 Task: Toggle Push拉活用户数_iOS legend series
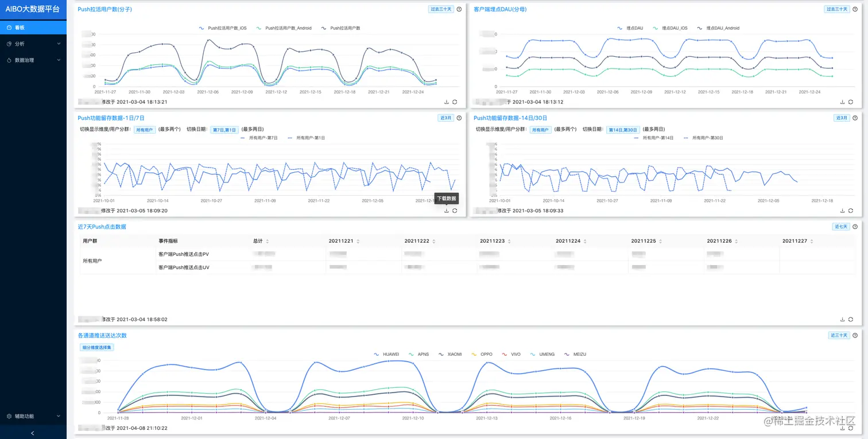tap(223, 28)
